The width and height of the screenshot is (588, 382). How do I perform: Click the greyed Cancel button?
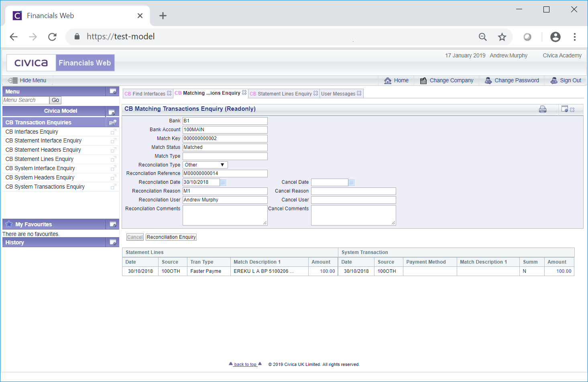[x=135, y=237]
